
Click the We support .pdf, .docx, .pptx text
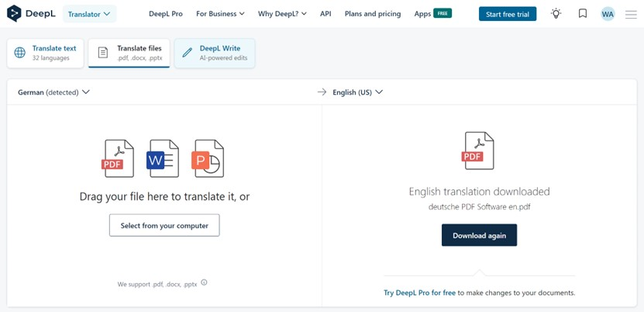coord(157,284)
